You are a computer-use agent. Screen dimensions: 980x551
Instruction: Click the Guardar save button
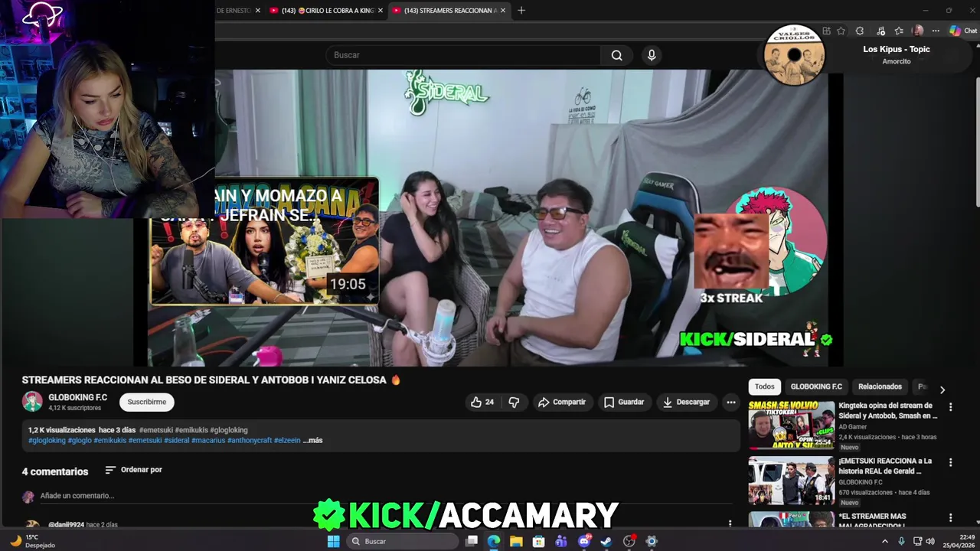[x=624, y=402]
